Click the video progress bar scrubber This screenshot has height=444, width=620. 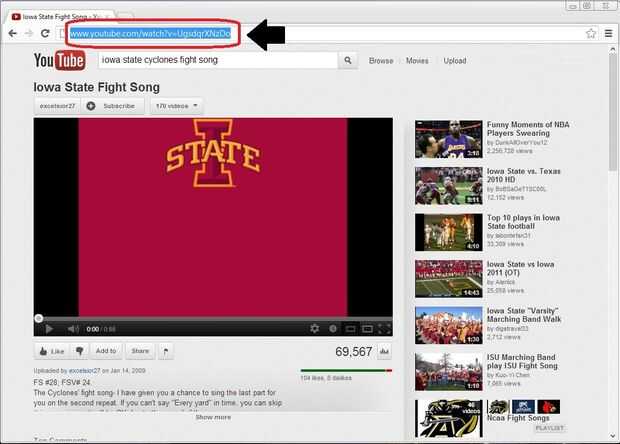click(39, 318)
